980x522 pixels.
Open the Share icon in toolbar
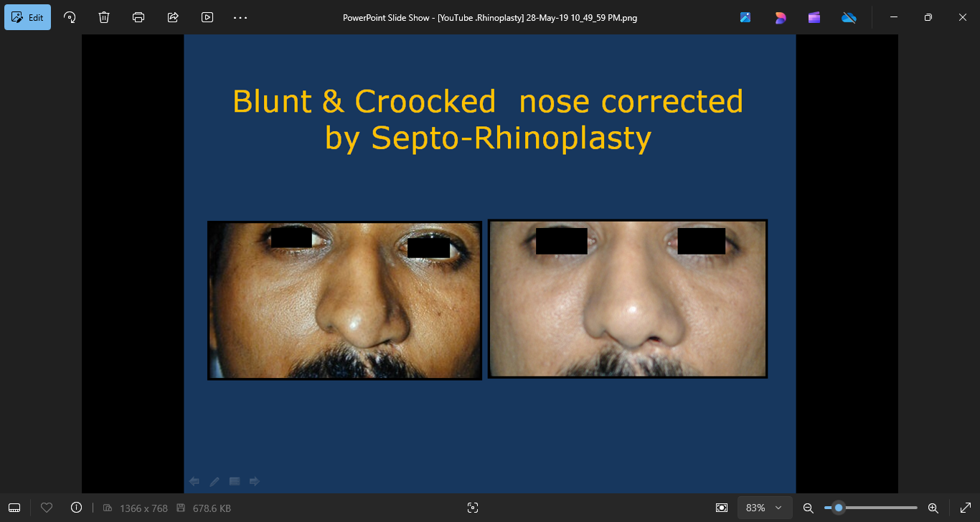pyautogui.click(x=173, y=17)
